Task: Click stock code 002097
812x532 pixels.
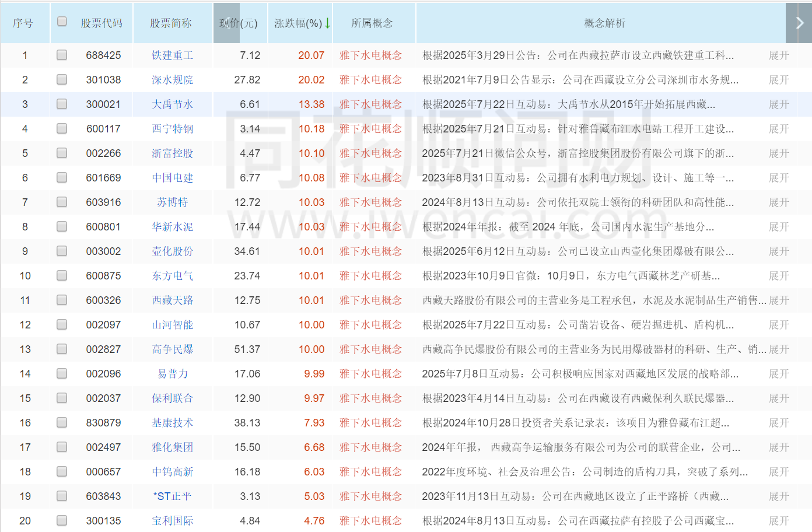Action: [x=103, y=325]
